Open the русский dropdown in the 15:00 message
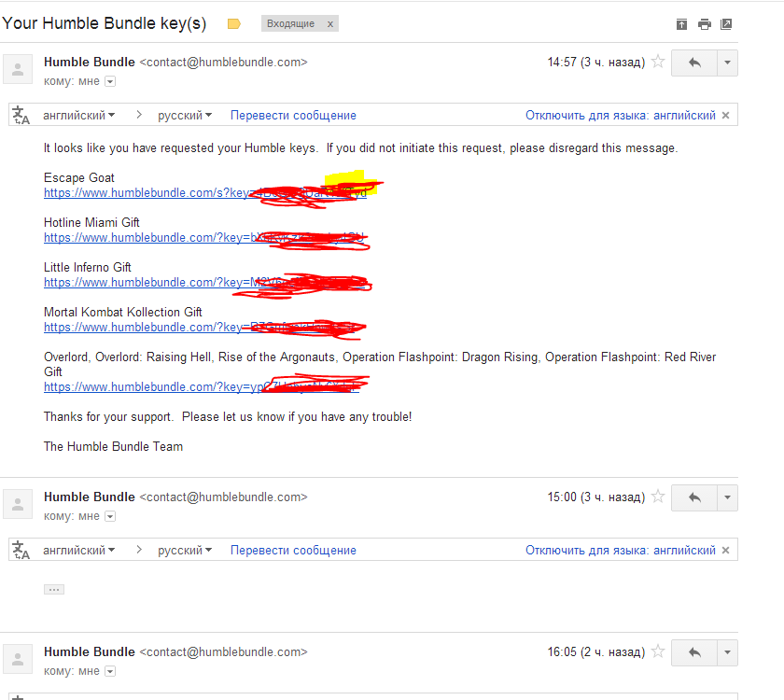Viewport: 784px width, 700px height. click(x=185, y=551)
